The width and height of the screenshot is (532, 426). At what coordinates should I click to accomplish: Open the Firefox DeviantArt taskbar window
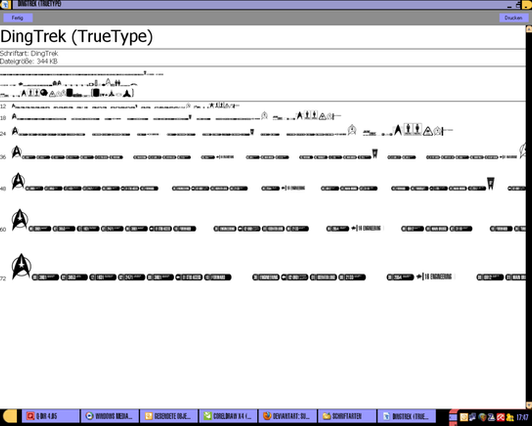(x=287, y=416)
